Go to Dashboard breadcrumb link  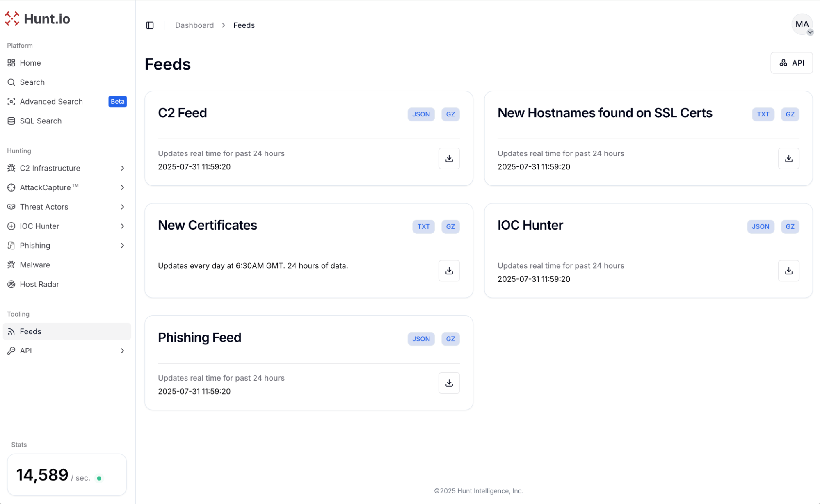pos(194,25)
